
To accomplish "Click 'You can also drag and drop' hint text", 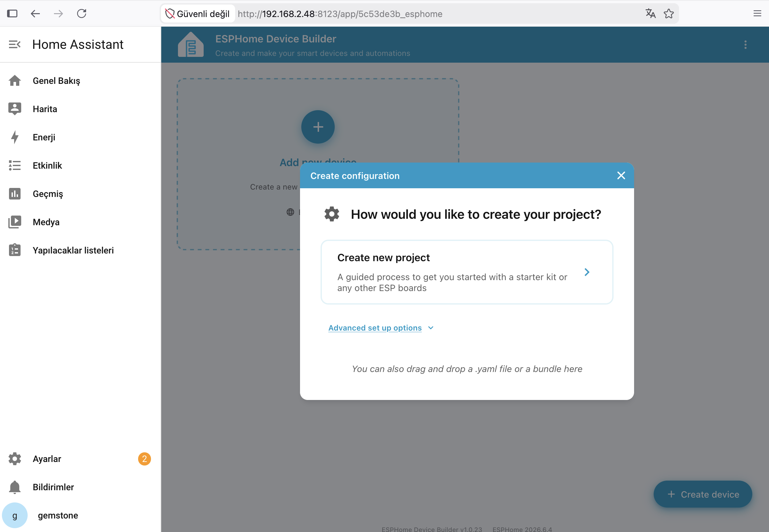I will click(467, 369).
